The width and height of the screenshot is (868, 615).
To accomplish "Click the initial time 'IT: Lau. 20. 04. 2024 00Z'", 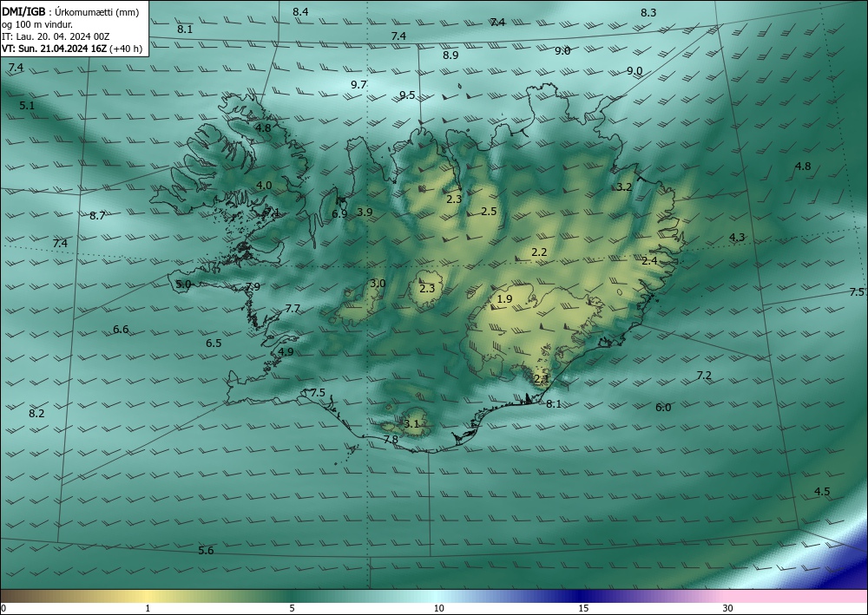I will [56, 36].
